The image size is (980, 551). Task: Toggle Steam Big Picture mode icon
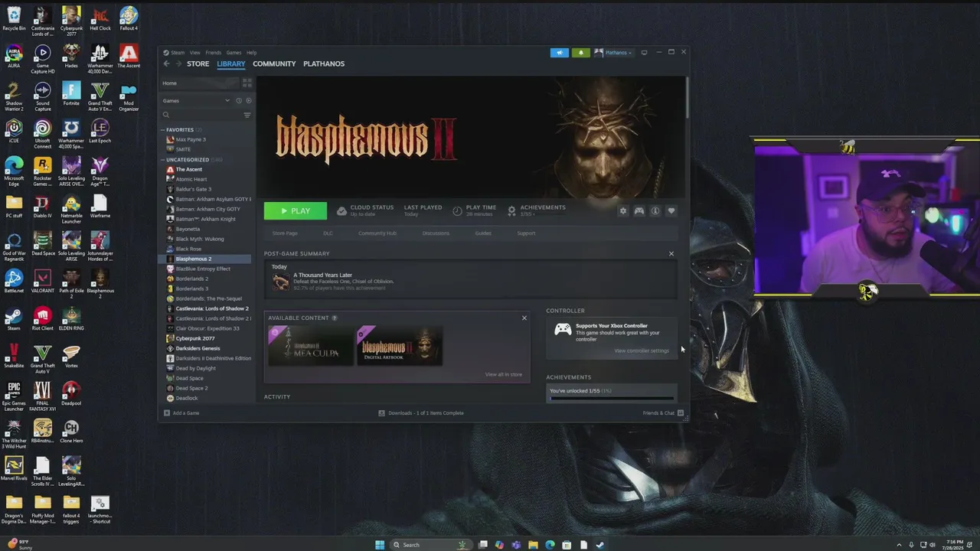[x=644, y=53]
